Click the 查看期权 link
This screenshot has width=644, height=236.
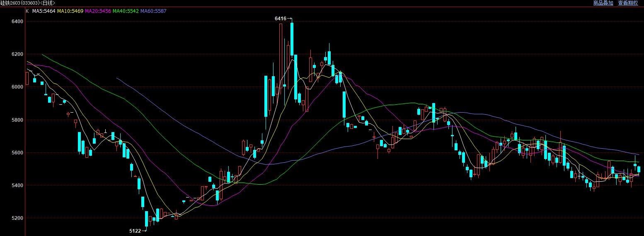point(628,3)
